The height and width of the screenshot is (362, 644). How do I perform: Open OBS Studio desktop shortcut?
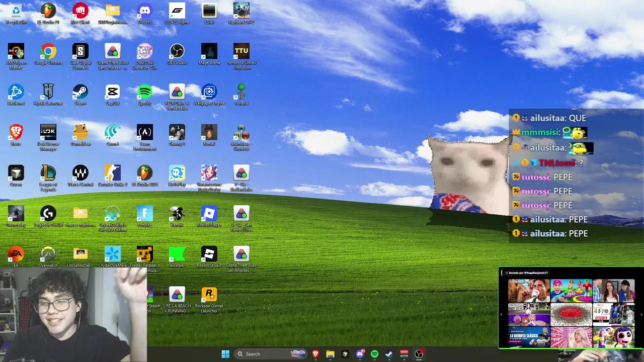pos(177,54)
